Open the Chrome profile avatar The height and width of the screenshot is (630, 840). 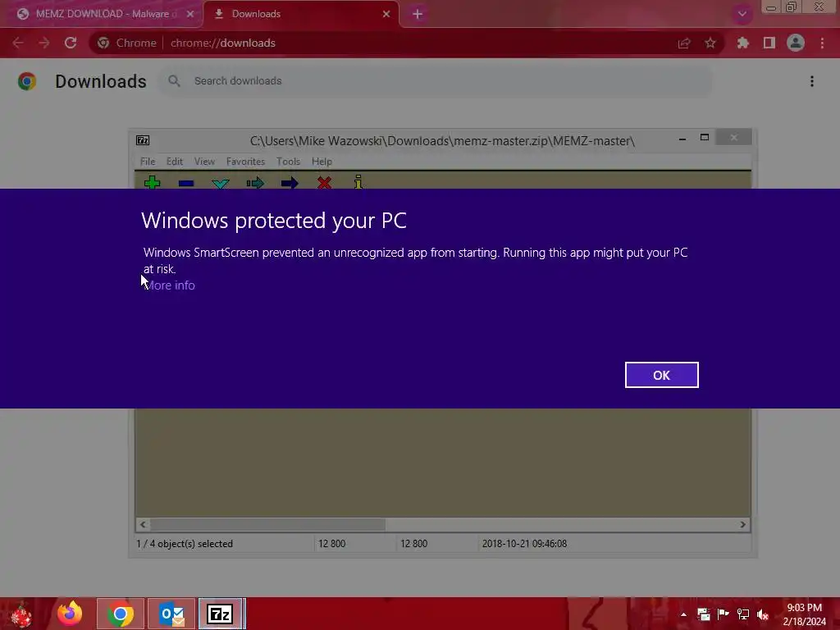[796, 43]
